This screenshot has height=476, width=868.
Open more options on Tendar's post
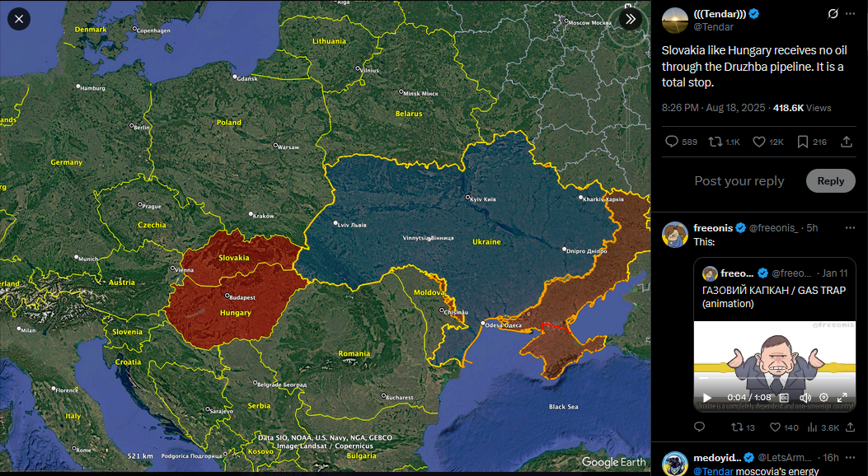[851, 14]
